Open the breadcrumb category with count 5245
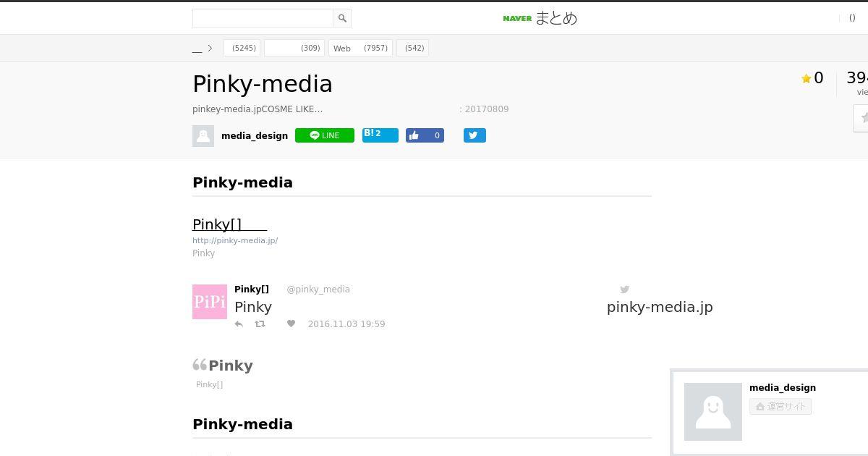Screen dimensions: 868x456 click(242, 48)
